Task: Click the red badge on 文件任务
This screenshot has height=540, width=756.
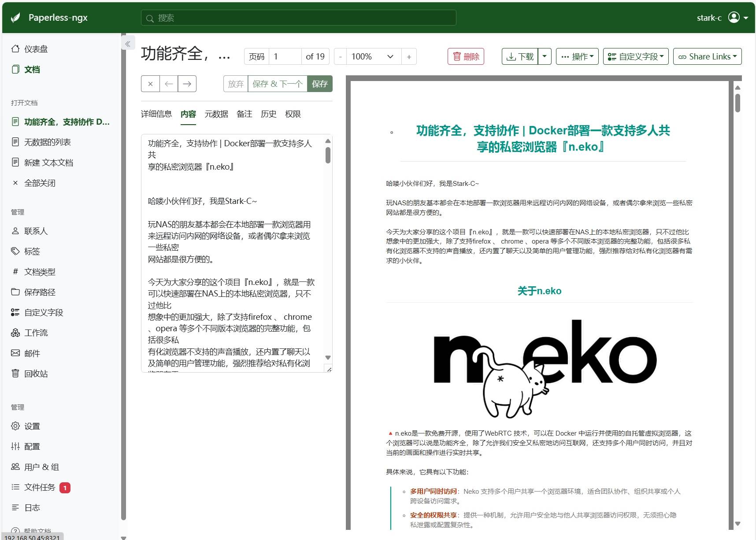Action: point(65,488)
